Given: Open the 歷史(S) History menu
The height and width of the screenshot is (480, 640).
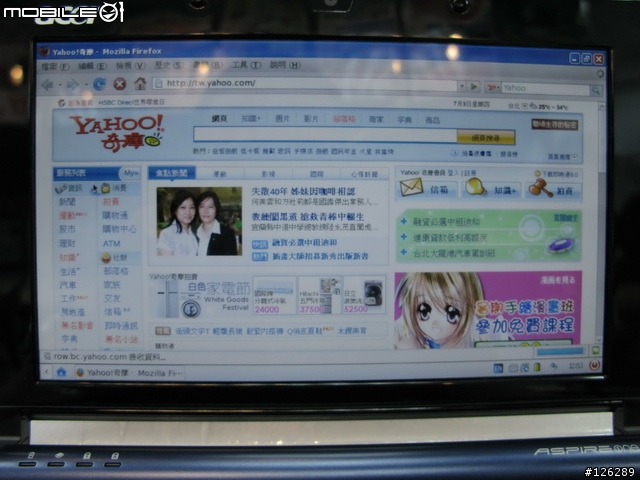Looking at the screenshot, I should click(168, 65).
